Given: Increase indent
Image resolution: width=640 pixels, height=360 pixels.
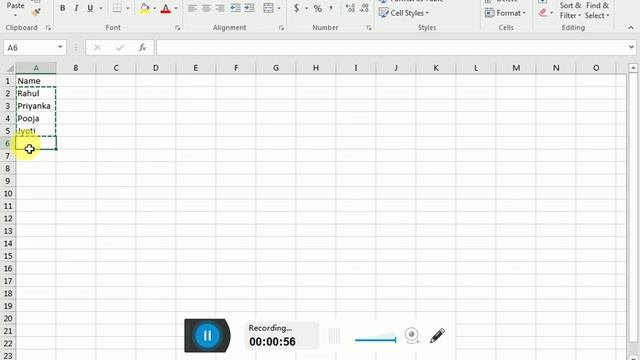Looking at the screenshot, I should (x=249, y=8).
